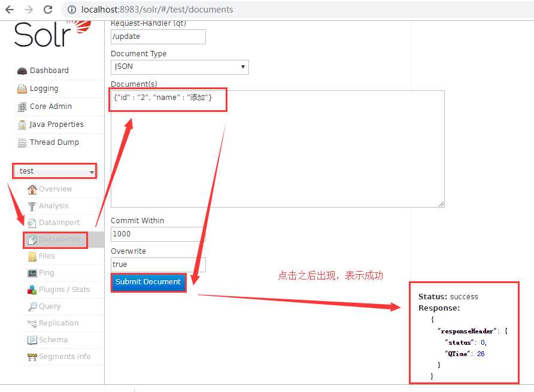Click the Overwrite true field
Viewport: 534px width, 392px height.
158,265
